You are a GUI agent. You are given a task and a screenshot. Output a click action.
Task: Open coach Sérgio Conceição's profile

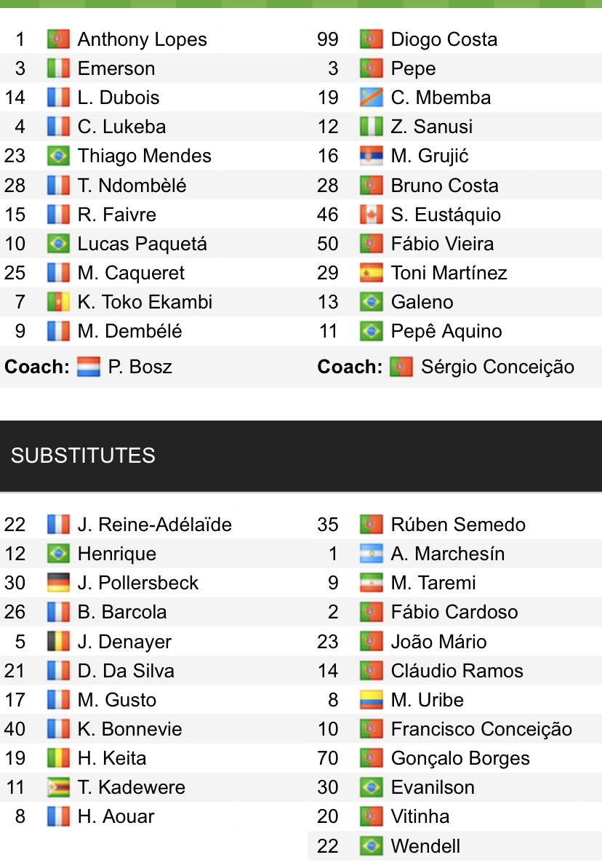point(497,367)
